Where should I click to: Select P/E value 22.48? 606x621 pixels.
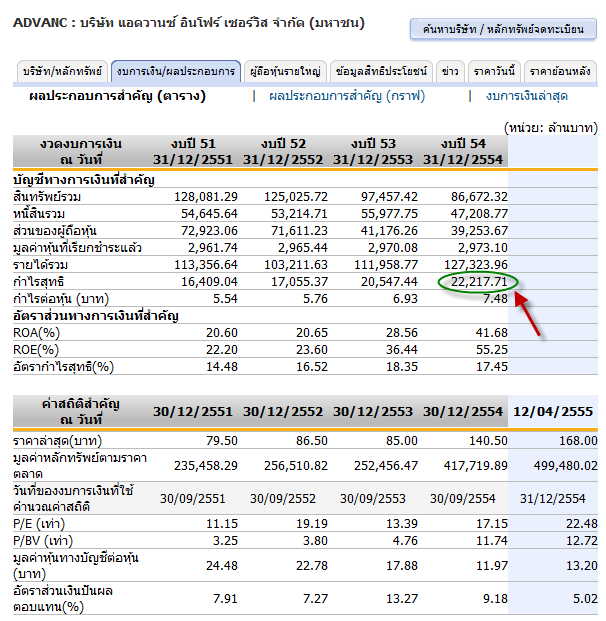pyautogui.click(x=581, y=524)
